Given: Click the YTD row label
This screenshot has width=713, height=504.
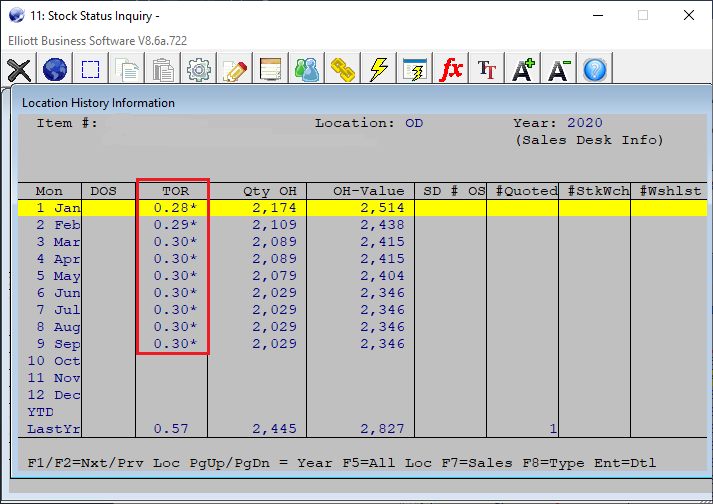Looking at the screenshot, I should tap(40, 412).
